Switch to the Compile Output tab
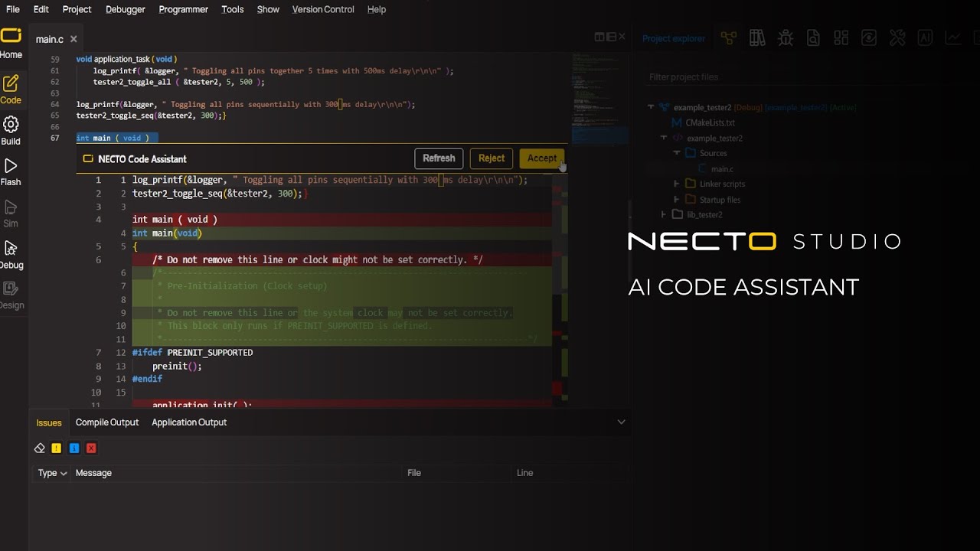Screen dimensions: 980x551 [107, 422]
